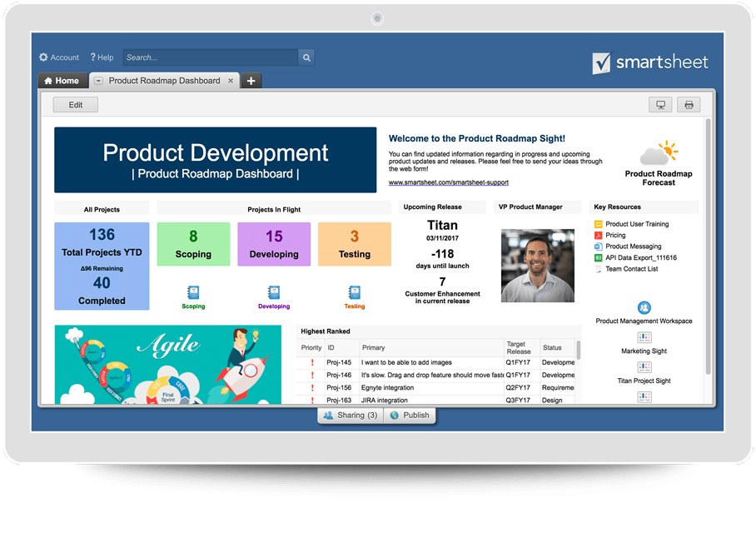The image size is (756, 533).
Task: Open Account settings gear icon
Action: pos(43,57)
